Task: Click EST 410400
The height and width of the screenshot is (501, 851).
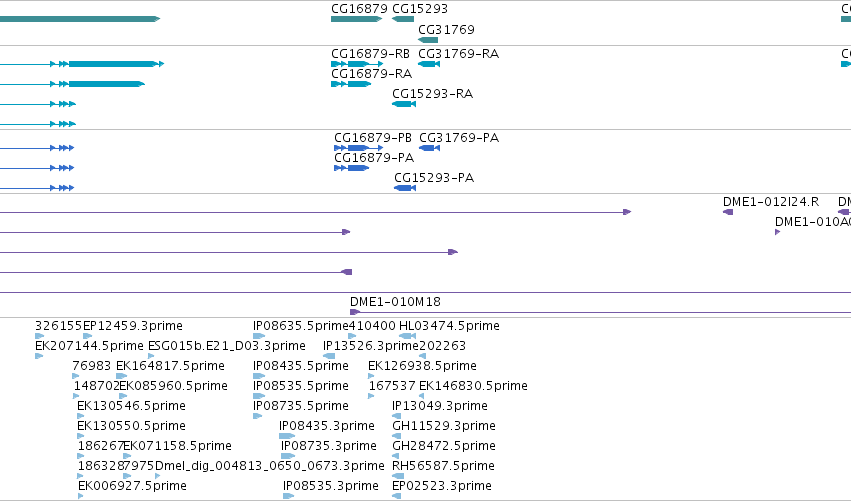Action: 352,336
